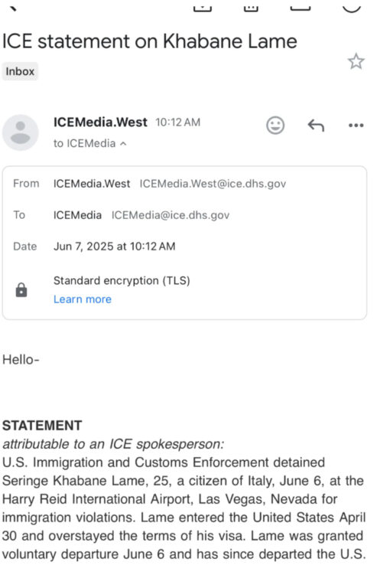Screen dimensions: 377x588
Task: Tap the 'ICE statement on Khabane Lame' subject
Action: pyautogui.click(x=150, y=41)
